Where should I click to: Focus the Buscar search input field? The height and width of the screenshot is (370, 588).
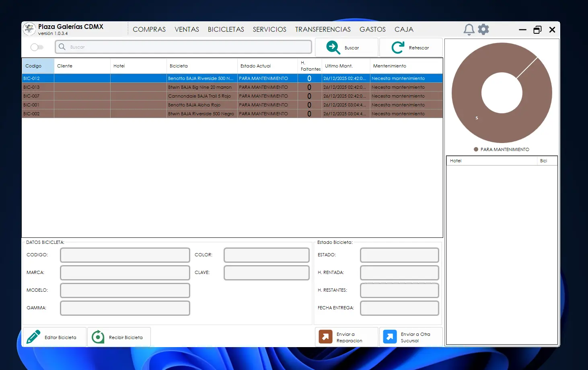point(183,47)
